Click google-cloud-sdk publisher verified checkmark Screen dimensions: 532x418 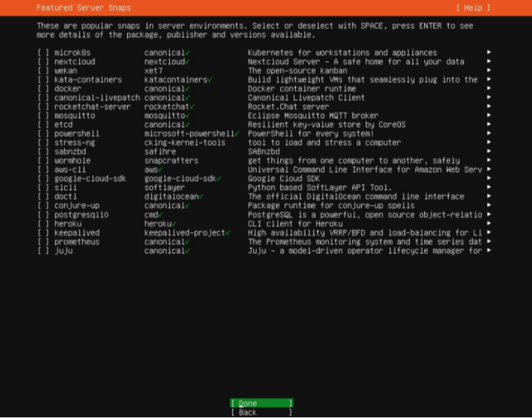(218, 178)
